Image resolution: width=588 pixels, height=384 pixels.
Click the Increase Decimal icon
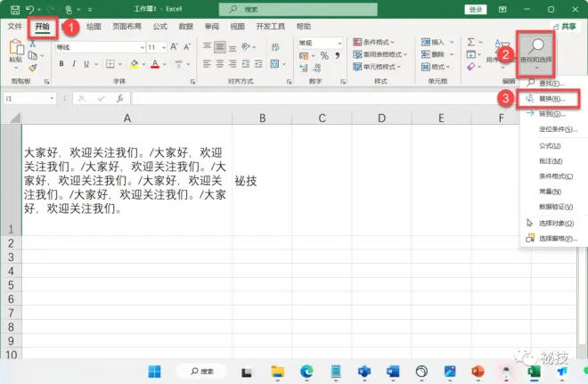coord(304,68)
